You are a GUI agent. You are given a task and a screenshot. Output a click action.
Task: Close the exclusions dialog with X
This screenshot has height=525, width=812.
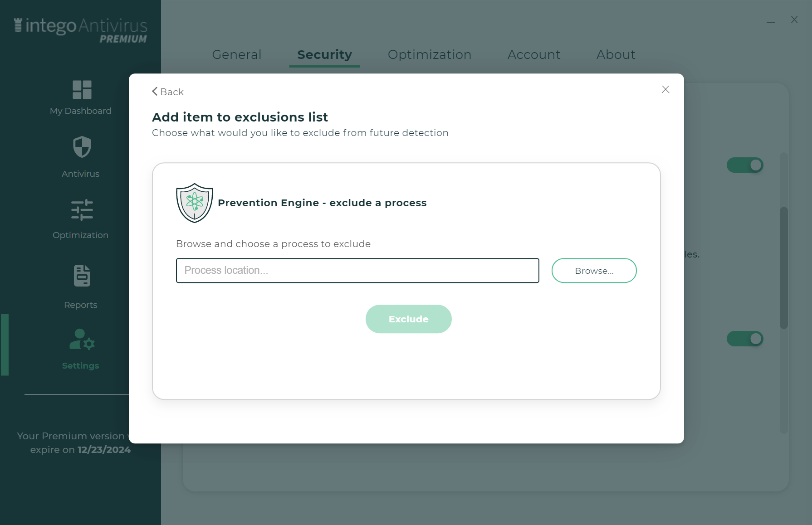tap(665, 89)
